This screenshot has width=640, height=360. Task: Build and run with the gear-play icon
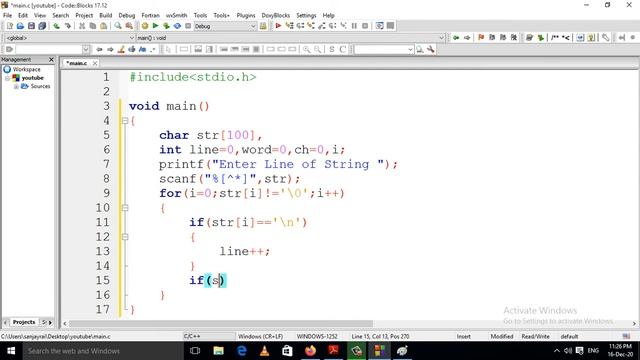click(x=166, y=26)
